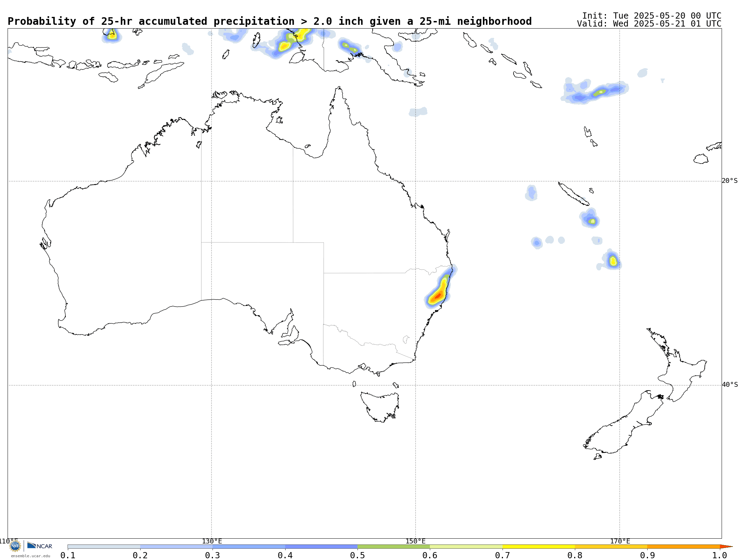Click the 0.7–0.8 bright yellow colorbar segment

pyautogui.click(x=539, y=547)
